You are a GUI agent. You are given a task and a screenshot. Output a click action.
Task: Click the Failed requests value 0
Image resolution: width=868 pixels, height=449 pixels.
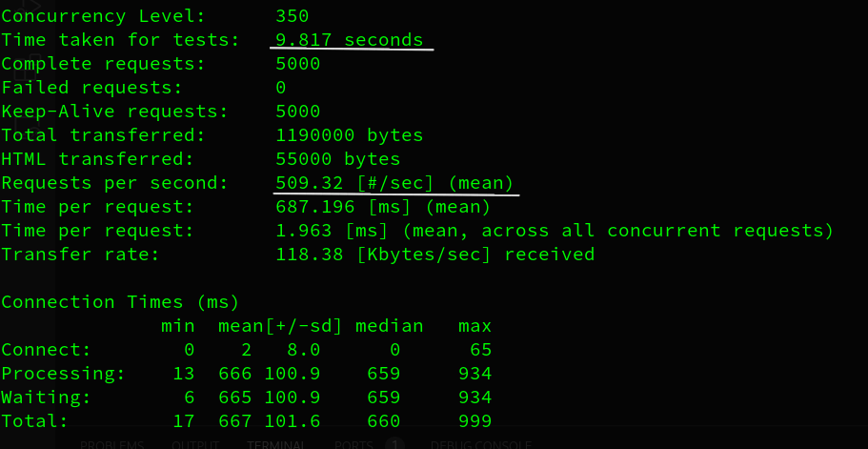[281, 88]
